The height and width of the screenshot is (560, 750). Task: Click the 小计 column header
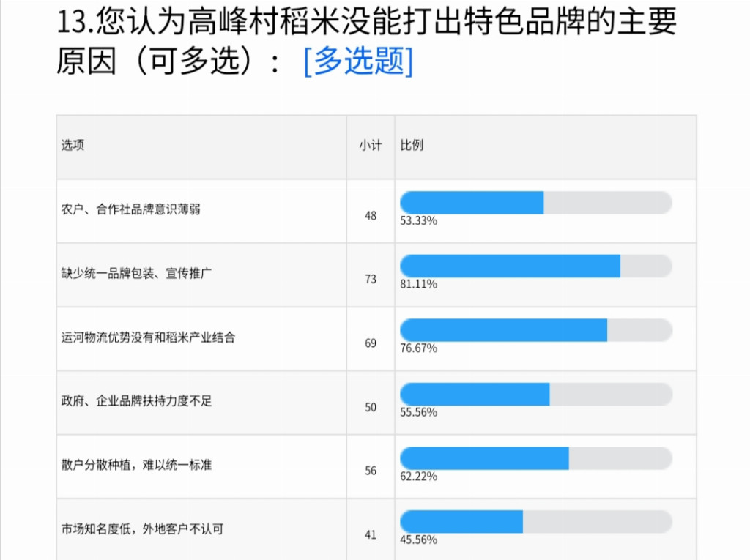point(370,145)
